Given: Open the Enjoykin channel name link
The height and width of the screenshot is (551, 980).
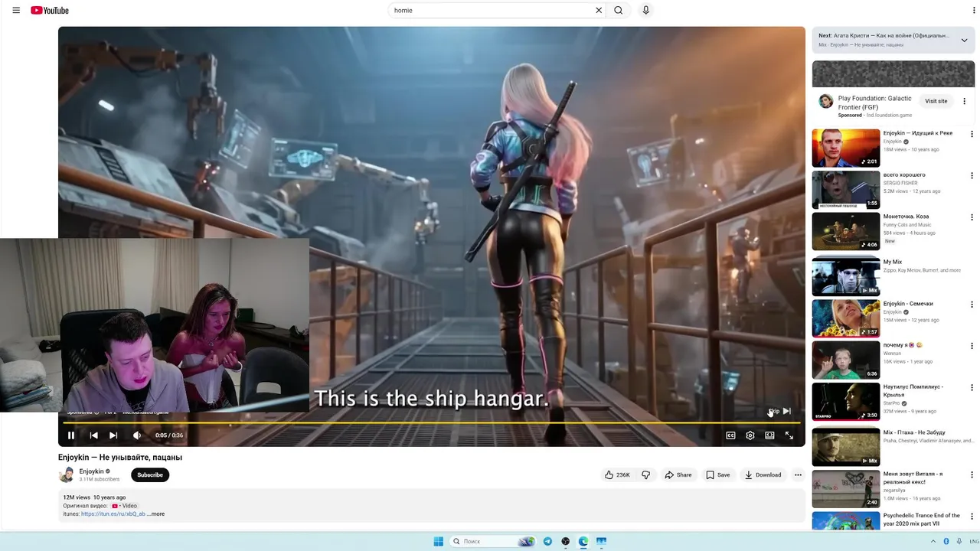Looking at the screenshot, I should tap(91, 471).
